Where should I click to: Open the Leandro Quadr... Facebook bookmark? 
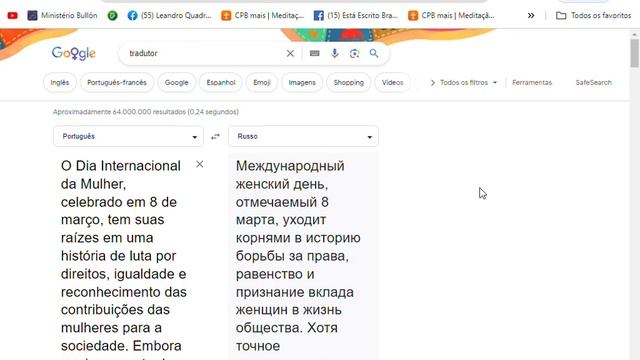point(169,16)
